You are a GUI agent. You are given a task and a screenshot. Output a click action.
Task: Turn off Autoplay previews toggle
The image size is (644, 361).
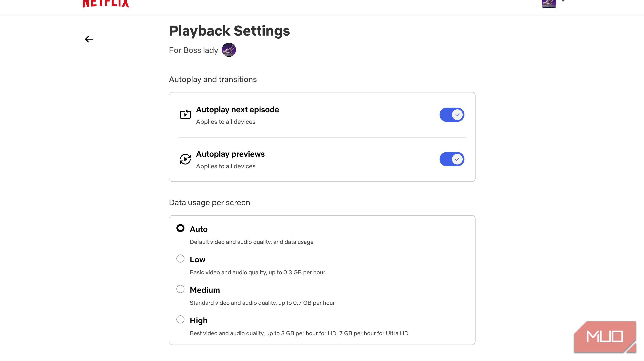pos(452,159)
